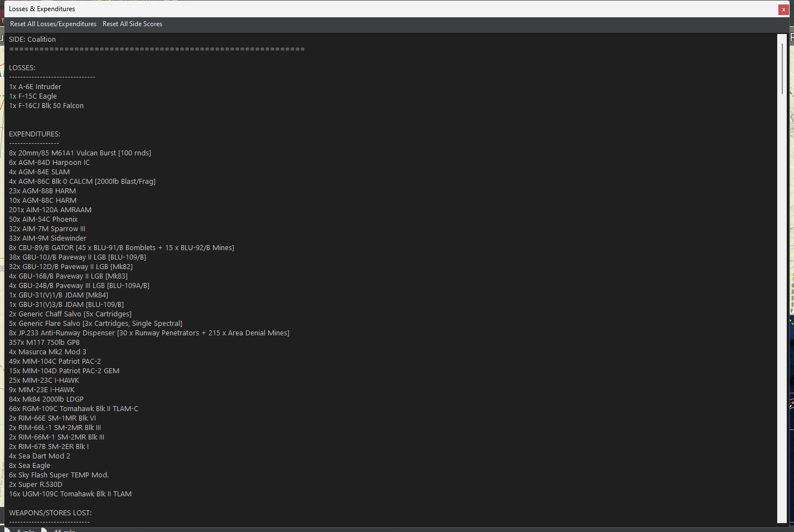Click the GBU-10J/B Paveway II LGB line
The width and height of the screenshot is (794, 532).
(78, 257)
